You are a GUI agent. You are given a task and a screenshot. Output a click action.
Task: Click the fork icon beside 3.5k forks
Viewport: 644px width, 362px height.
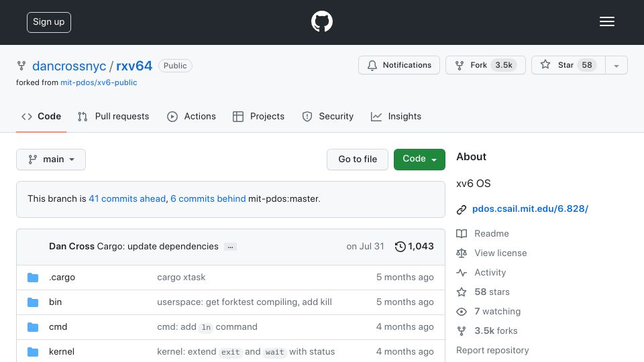pos(462,330)
